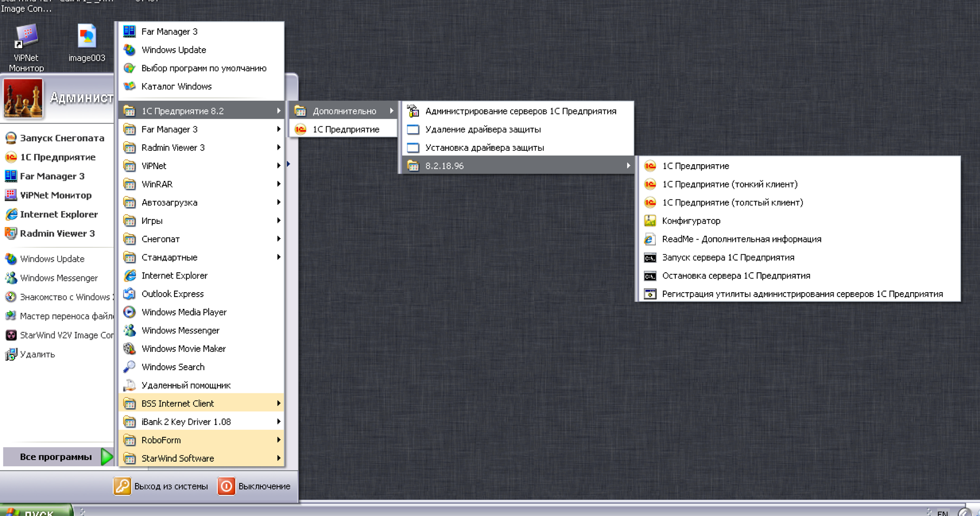The height and width of the screenshot is (516, 980).
Task: Open Каталог Windows
Action: (x=201, y=87)
